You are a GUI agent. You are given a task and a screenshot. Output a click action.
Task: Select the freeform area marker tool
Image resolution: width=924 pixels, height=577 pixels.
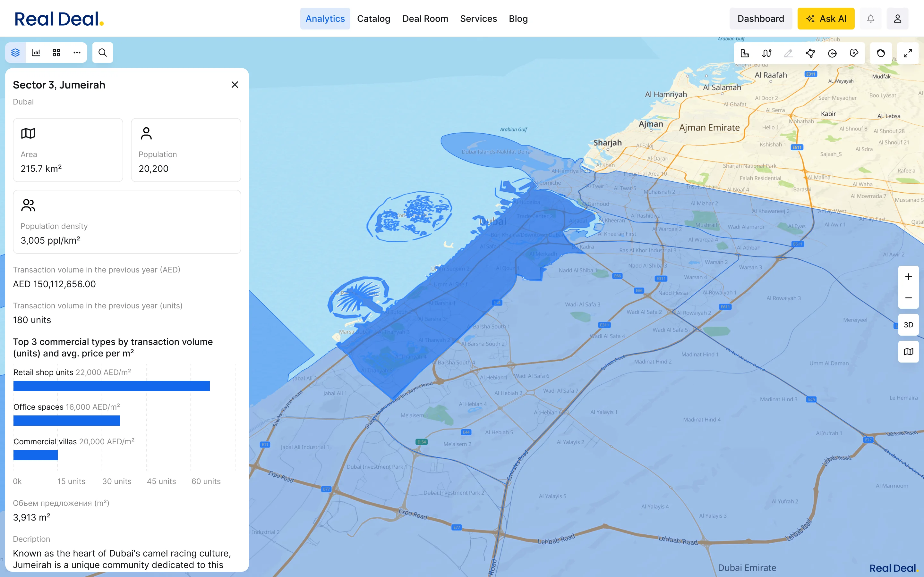pyautogui.click(x=854, y=53)
